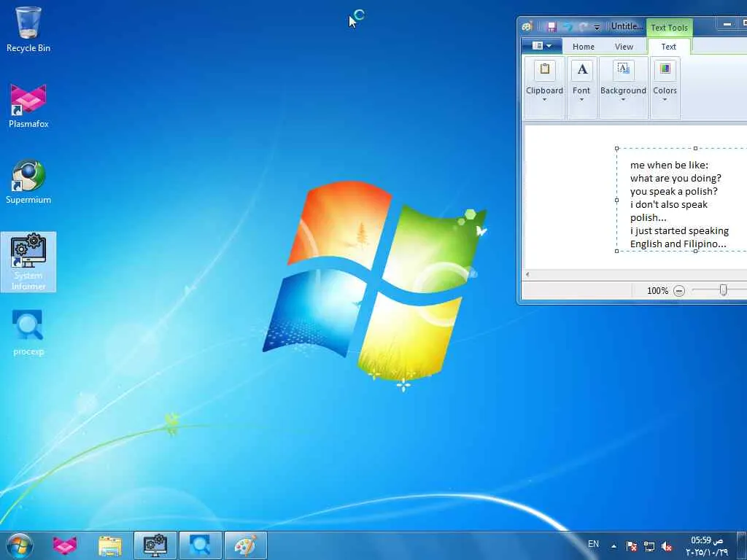Click the line 'me when be like:'

click(669, 165)
